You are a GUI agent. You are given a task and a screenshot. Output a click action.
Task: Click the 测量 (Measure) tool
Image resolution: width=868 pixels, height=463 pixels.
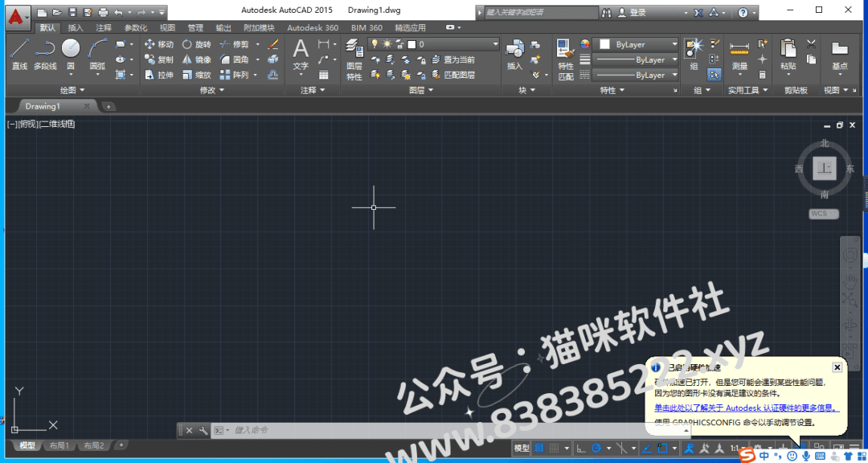[x=739, y=55]
